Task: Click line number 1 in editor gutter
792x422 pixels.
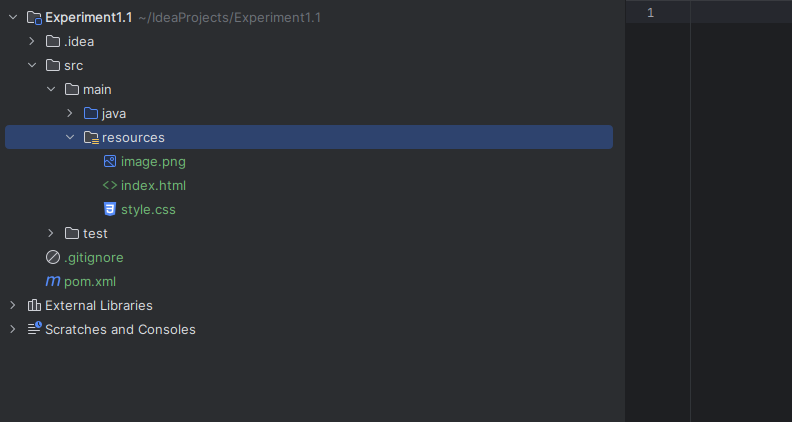Action: (x=651, y=13)
